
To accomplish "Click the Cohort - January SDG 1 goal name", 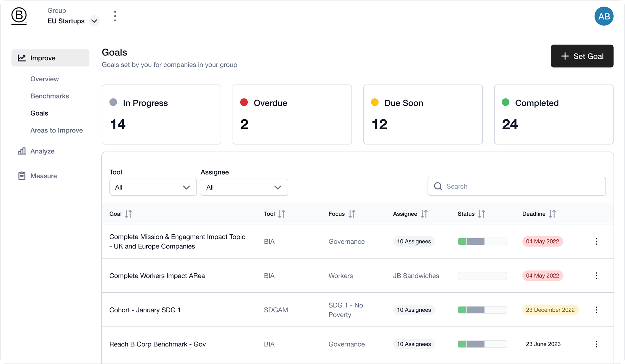I will pos(145,310).
